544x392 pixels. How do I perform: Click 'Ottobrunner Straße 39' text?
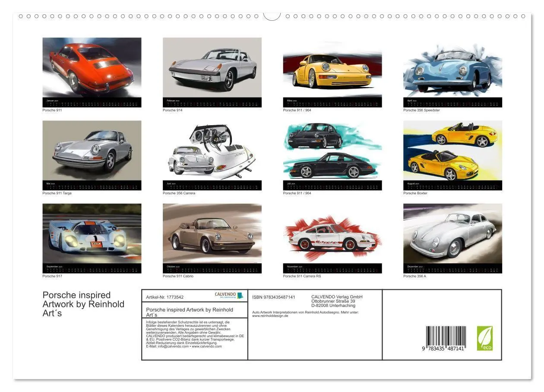(333, 301)
